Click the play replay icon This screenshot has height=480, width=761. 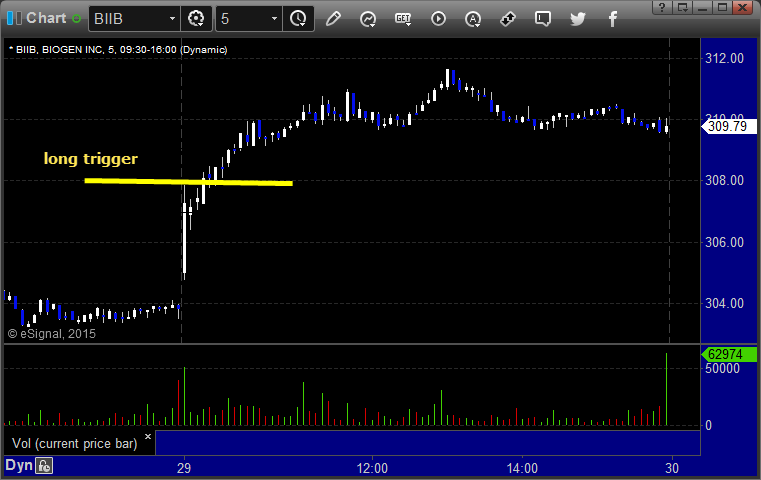point(438,19)
